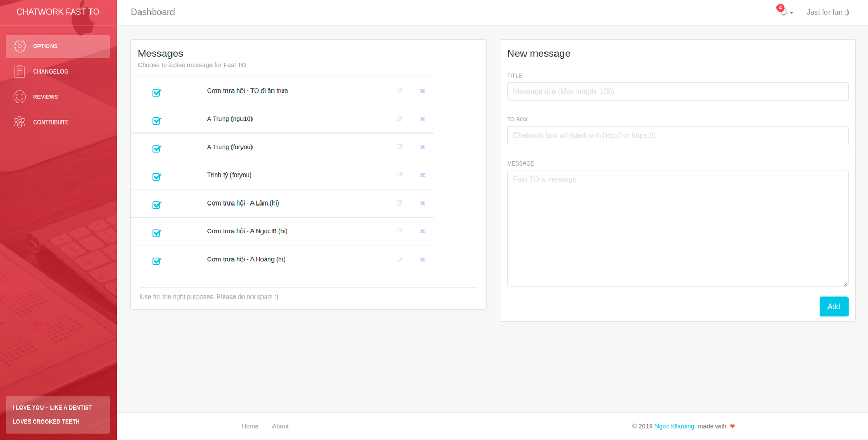Open the Ngọc Khương footer link
This screenshot has height=440, width=868.
point(674,426)
